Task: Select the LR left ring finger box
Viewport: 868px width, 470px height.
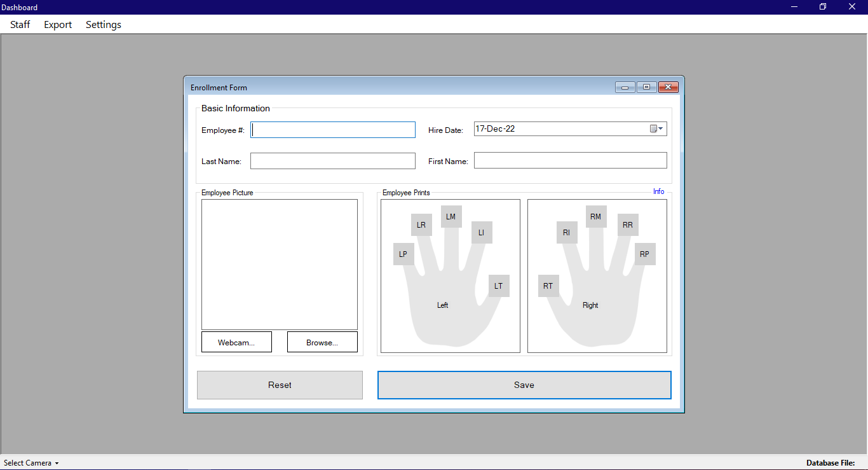Action: click(x=421, y=225)
